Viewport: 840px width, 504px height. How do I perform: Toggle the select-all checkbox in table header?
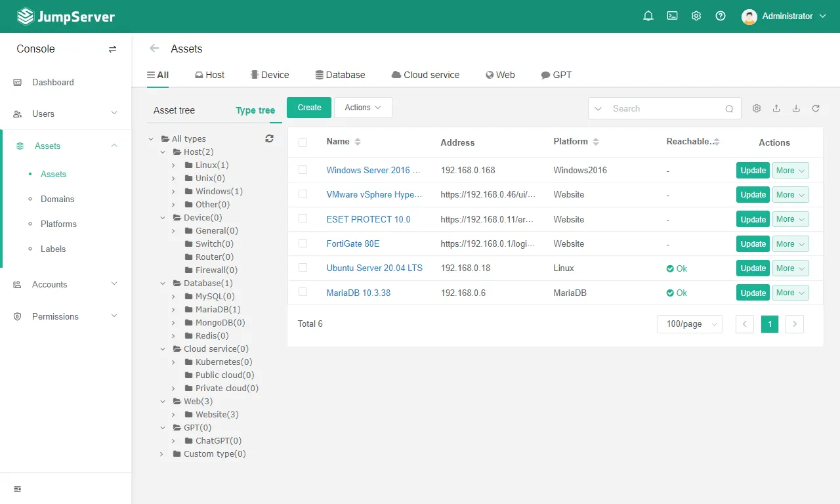(303, 142)
